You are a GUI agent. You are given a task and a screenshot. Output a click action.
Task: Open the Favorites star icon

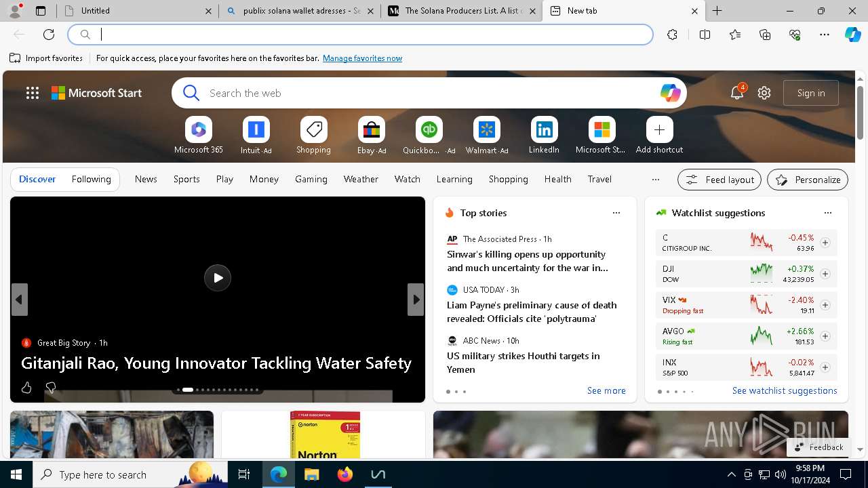click(735, 35)
